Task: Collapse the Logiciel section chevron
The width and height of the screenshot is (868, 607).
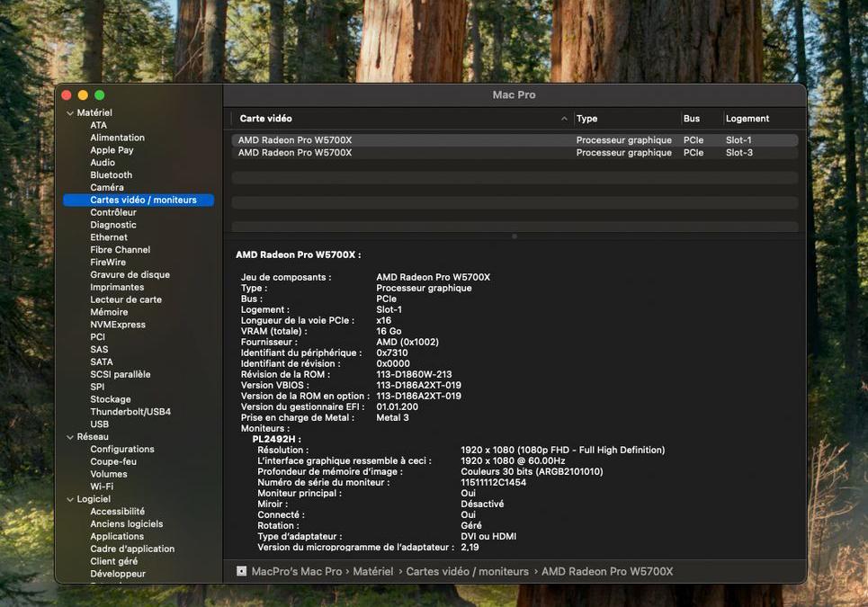Action: click(70, 500)
